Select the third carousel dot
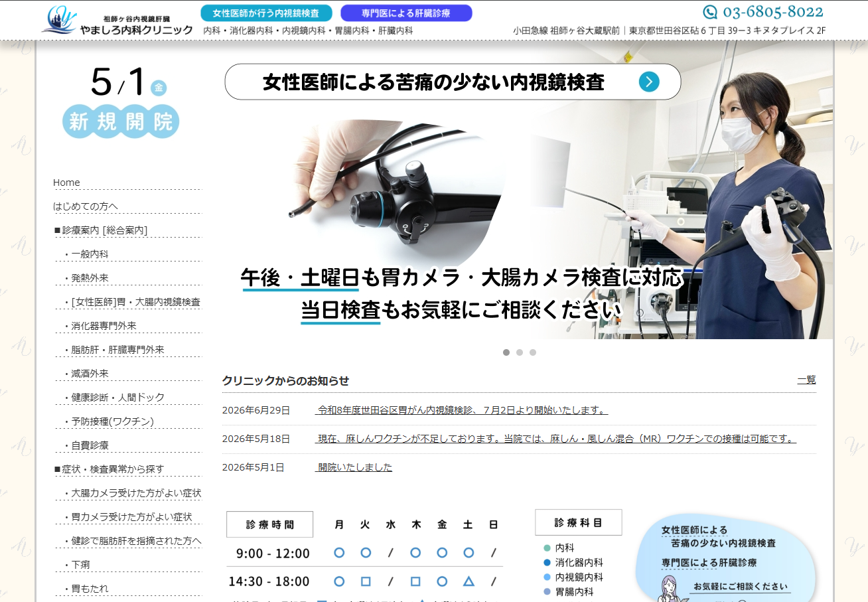 533,352
